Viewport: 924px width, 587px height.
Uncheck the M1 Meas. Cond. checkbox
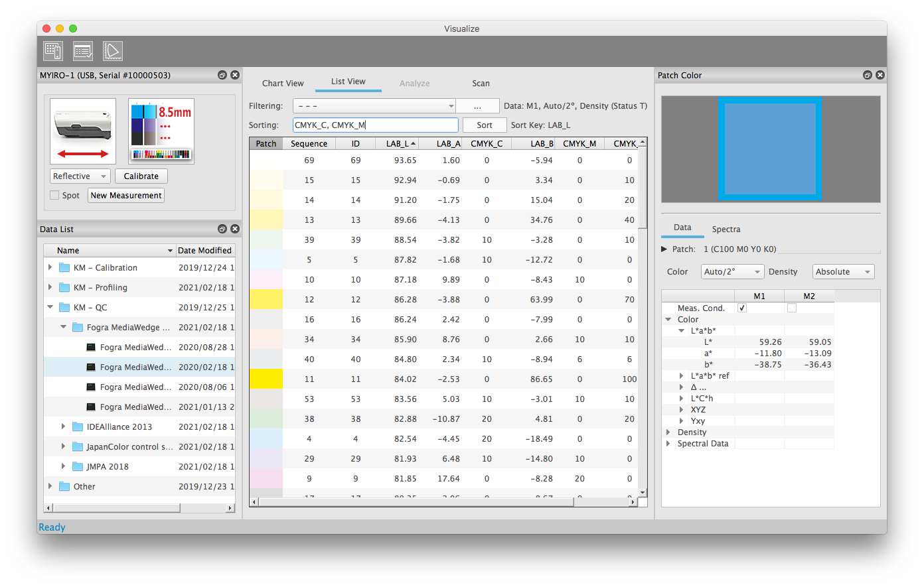click(x=742, y=308)
